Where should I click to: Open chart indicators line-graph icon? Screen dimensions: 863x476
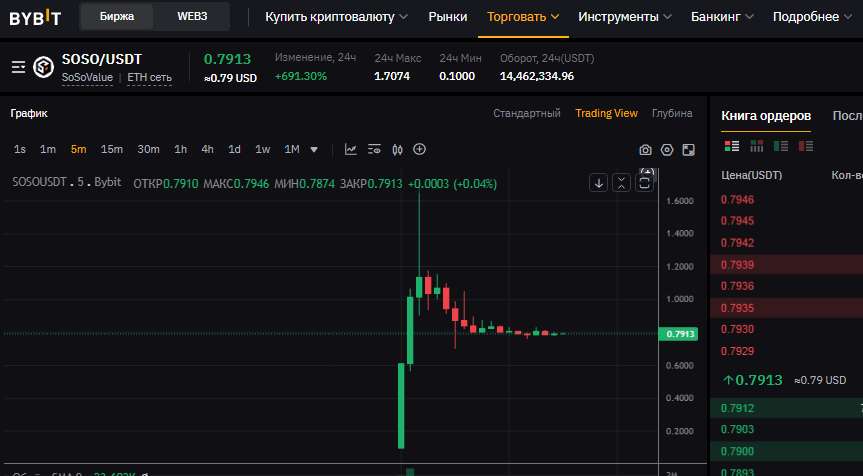click(351, 149)
